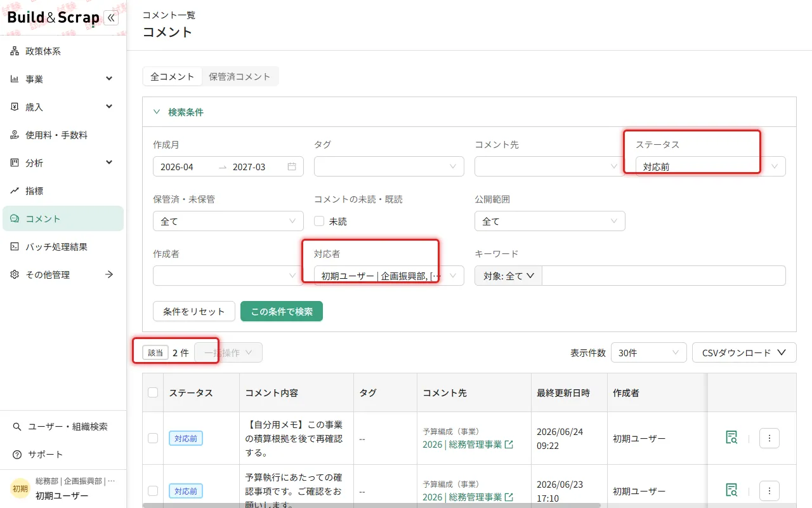Click the 分析 icon in the sidebar
The height and width of the screenshot is (508, 812).
(x=15, y=163)
